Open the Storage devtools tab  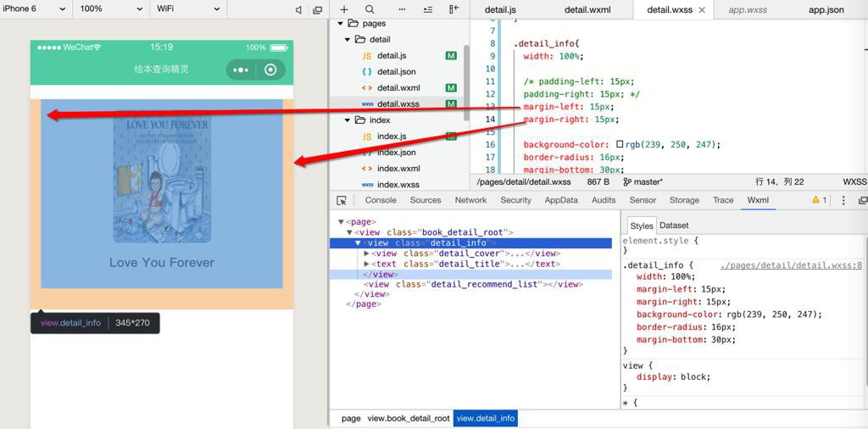pos(684,200)
